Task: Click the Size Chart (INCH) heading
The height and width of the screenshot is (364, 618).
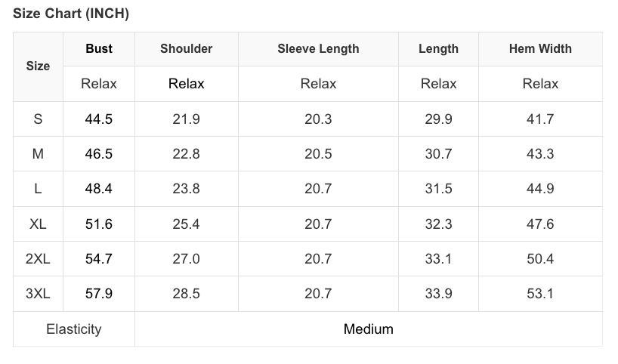Action: (71, 14)
